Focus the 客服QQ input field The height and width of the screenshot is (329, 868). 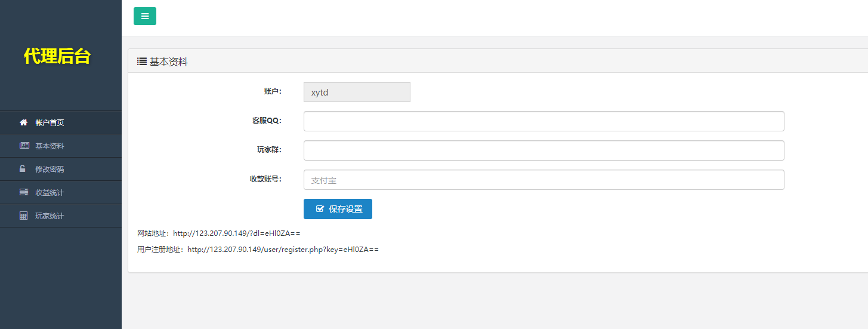pos(543,121)
